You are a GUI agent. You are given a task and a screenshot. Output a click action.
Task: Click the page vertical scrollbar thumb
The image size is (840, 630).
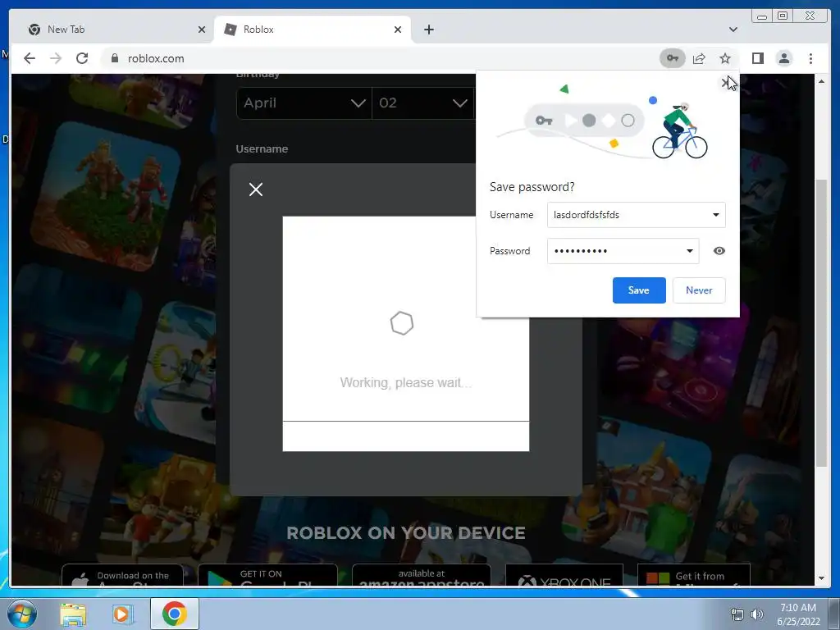coord(821,322)
